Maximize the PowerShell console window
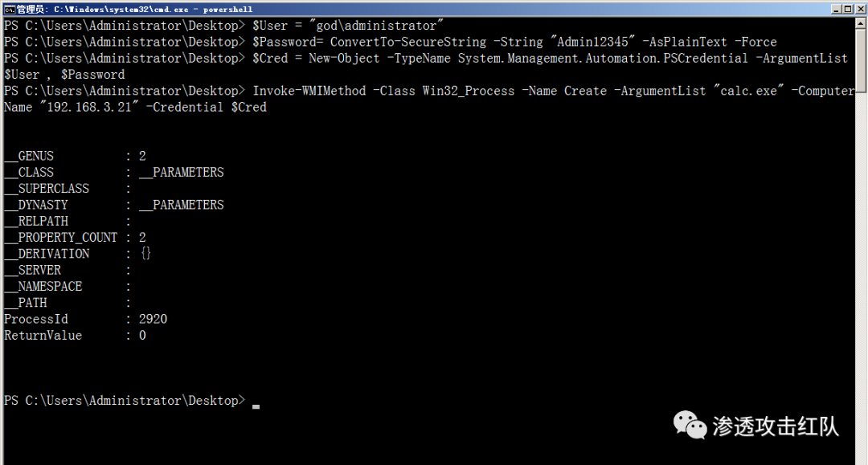This screenshot has height=465, width=868. pyautogui.click(x=847, y=9)
